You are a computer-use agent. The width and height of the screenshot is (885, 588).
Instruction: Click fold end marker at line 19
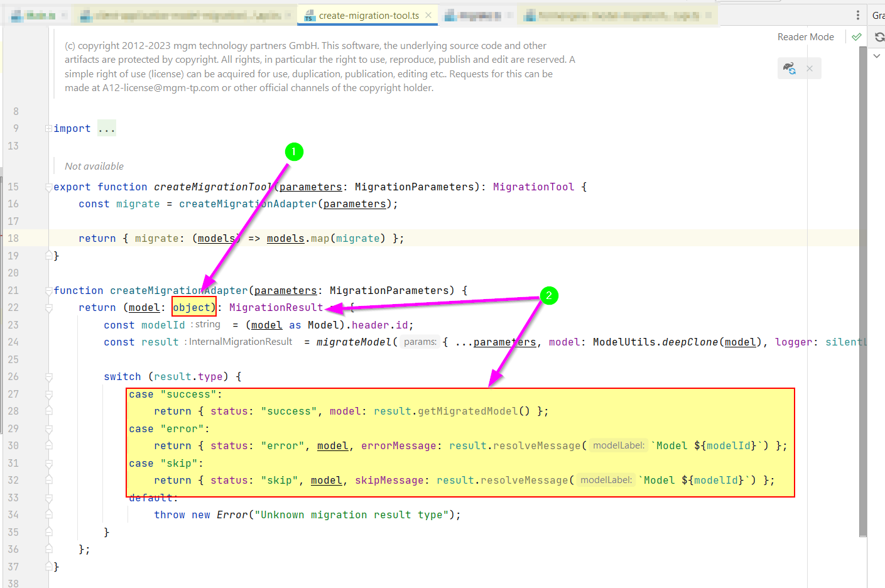pos(48,256)
